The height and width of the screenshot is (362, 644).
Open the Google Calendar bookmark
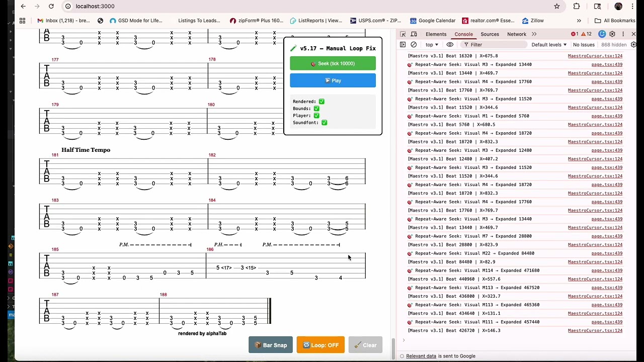coord(433,21)
